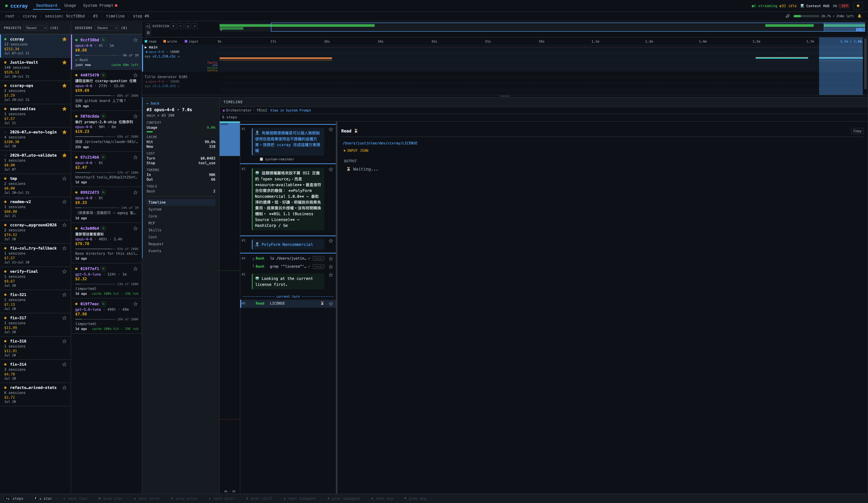The image size is (868, 503).
Task: Open the Dashboard tab
Action: click(46, 5)
